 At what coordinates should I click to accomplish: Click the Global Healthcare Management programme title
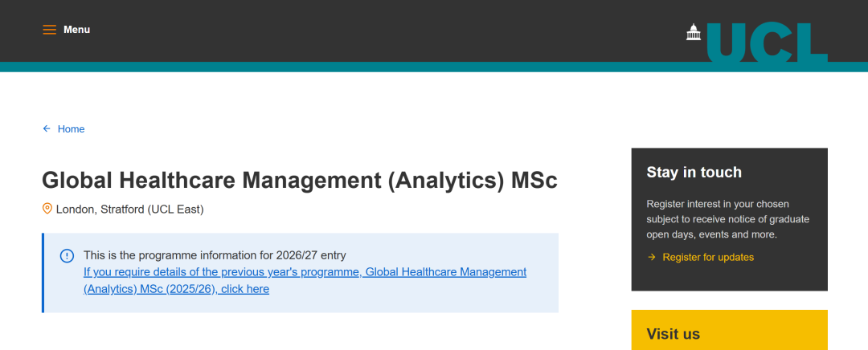(299, 181)
